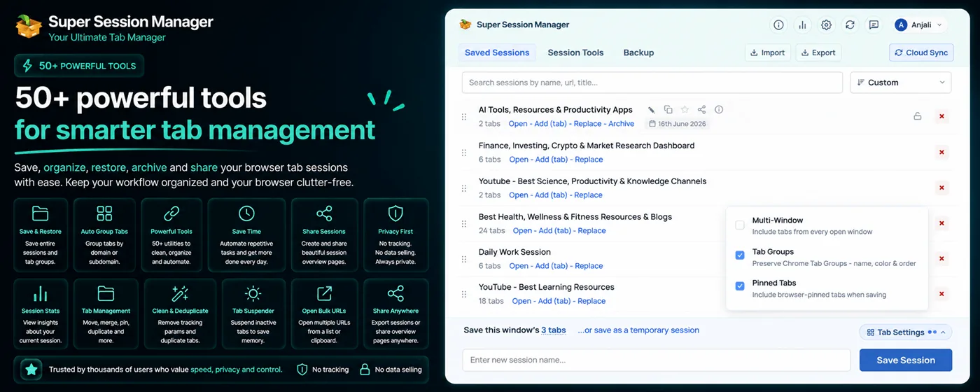This screenshot has height=392, width=980.
Task: Open the Custom sort dropdown
Action: 901,83
